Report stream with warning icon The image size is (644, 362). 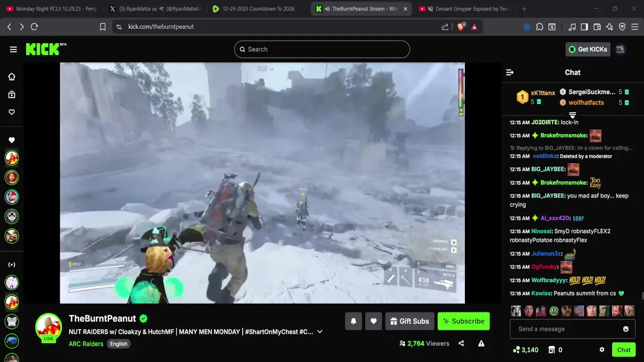click(x=481, y=343)
